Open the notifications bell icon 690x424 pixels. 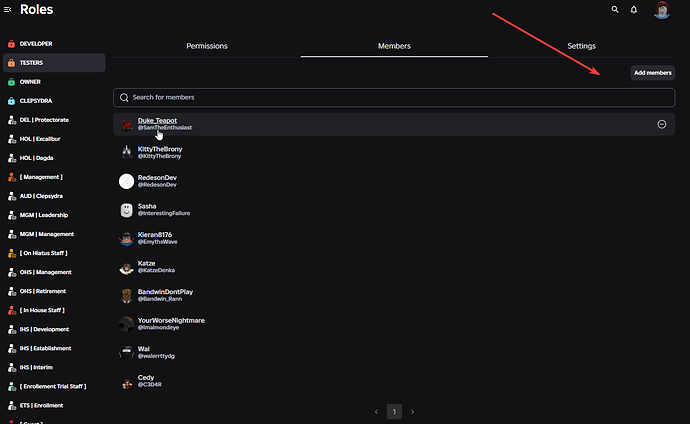click(634, 9)
